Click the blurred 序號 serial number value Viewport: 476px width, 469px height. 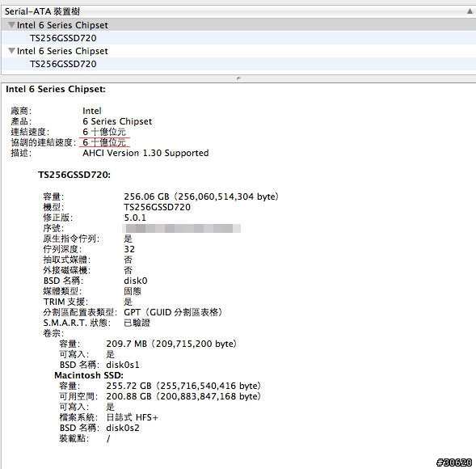(182, 228)
